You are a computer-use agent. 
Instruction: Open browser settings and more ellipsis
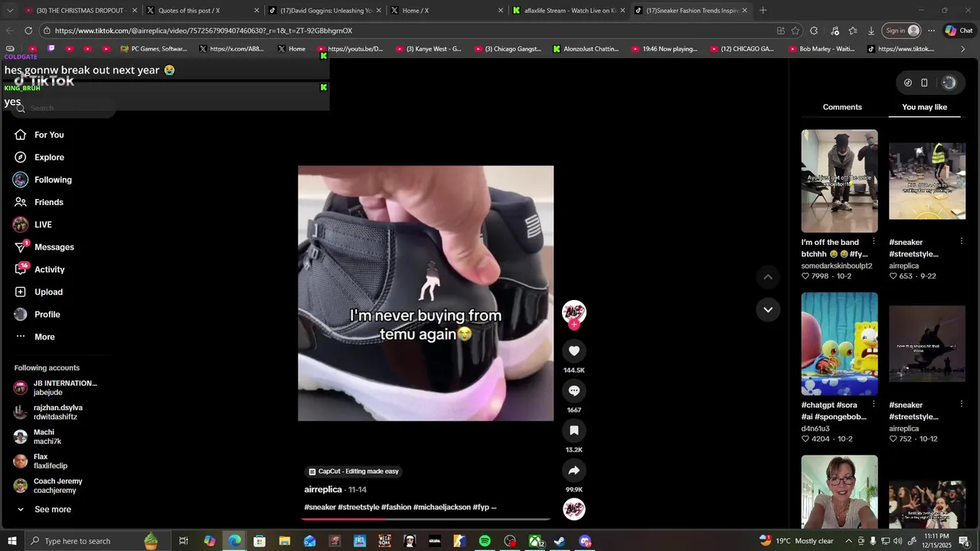tap(931, 31)
